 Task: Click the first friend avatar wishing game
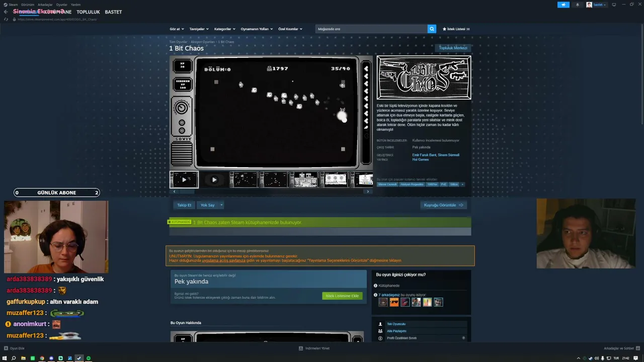[383, 302]
